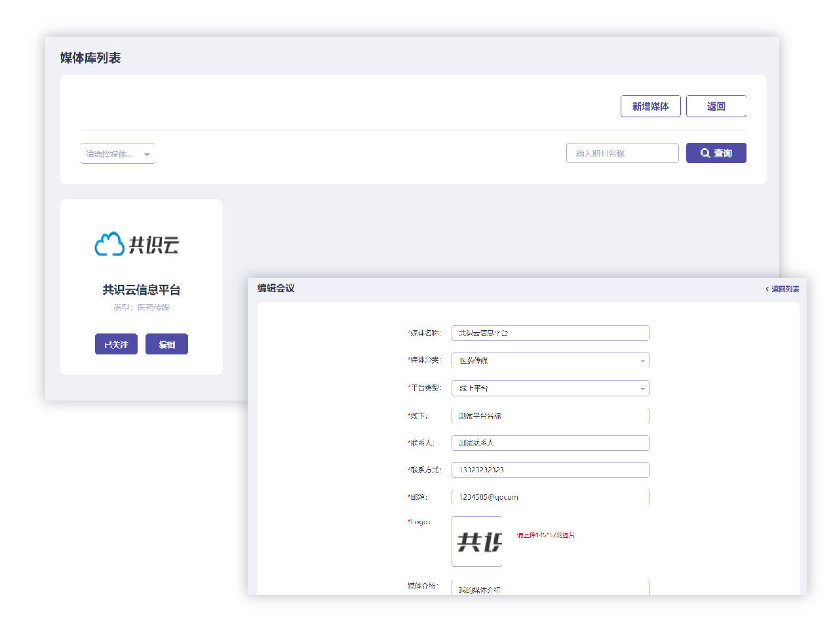Click the uploaded Logo image thumbnail
The width and height of the screenshot is (833, 644).
coord(477,542)
